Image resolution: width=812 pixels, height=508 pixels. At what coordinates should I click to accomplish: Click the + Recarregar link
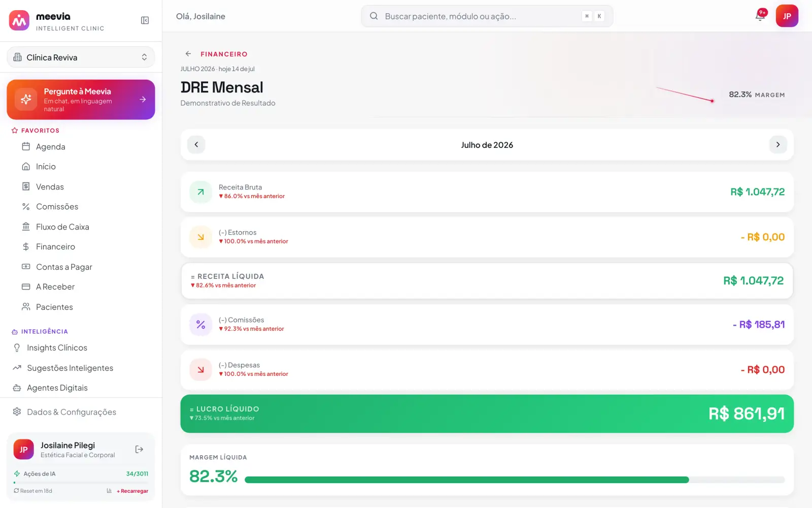tap(132, 491)
